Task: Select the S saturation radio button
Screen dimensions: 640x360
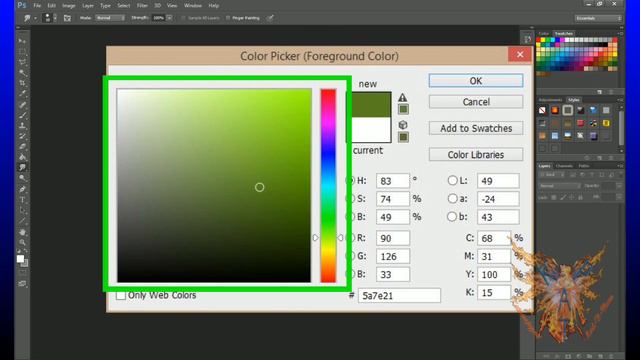Action: [351, 199]
